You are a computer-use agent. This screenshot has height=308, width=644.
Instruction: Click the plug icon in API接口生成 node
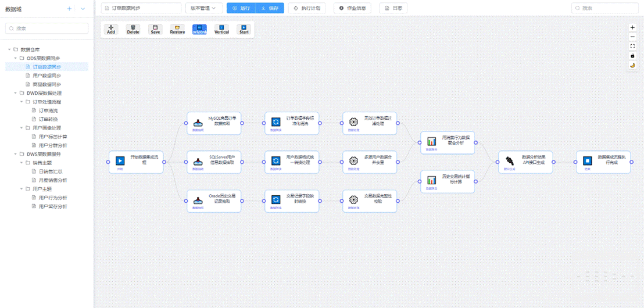point(509,160)
